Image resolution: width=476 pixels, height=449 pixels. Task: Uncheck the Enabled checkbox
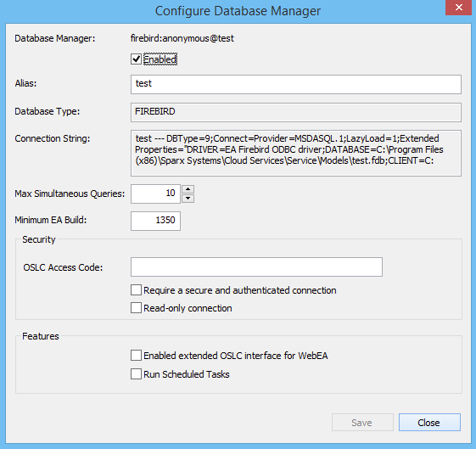tap(136, 59)
